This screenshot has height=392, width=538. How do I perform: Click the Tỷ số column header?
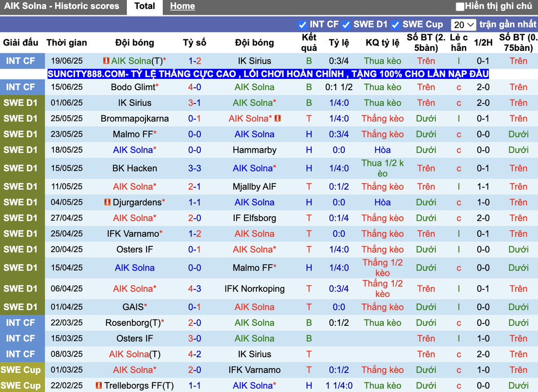[195, 43]
